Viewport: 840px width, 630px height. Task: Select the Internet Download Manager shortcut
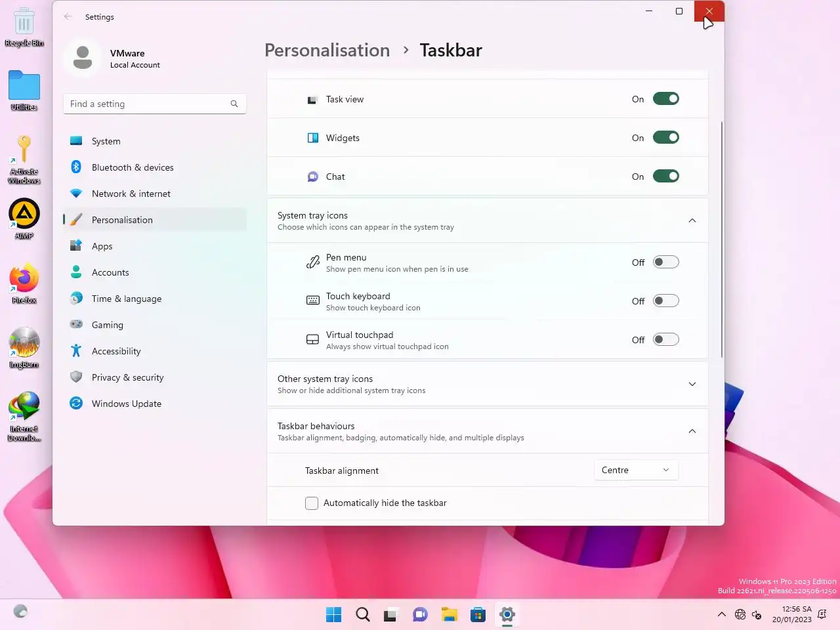(x=24, y=417)
